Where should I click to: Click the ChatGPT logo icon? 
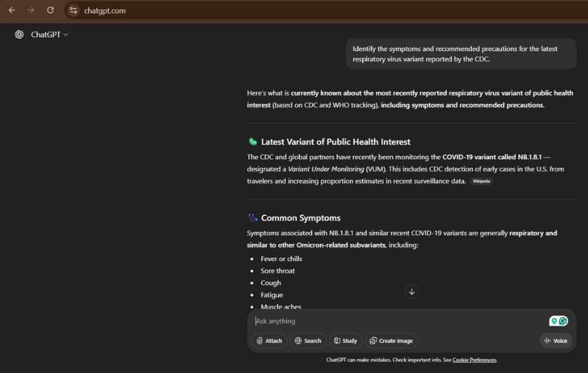(x=19, y=34)
